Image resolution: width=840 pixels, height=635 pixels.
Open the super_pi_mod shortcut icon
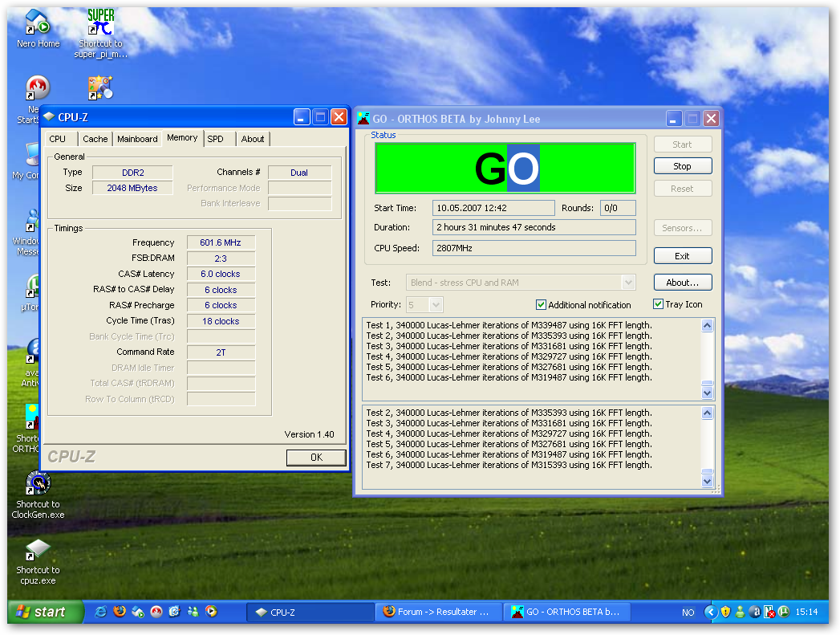click(x=101, y=22)
